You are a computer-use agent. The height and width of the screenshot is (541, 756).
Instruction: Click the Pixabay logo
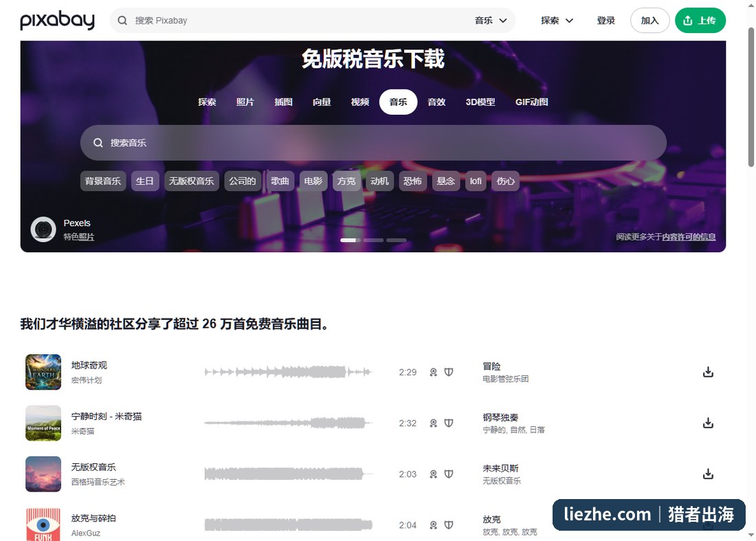[57, 20]
